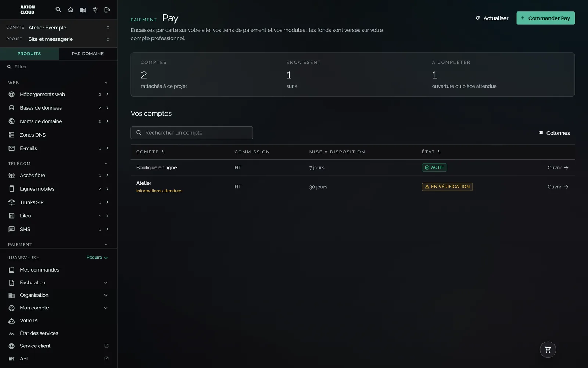
Task: Click the Trunks SIP icon
Action: click(12, 202)
